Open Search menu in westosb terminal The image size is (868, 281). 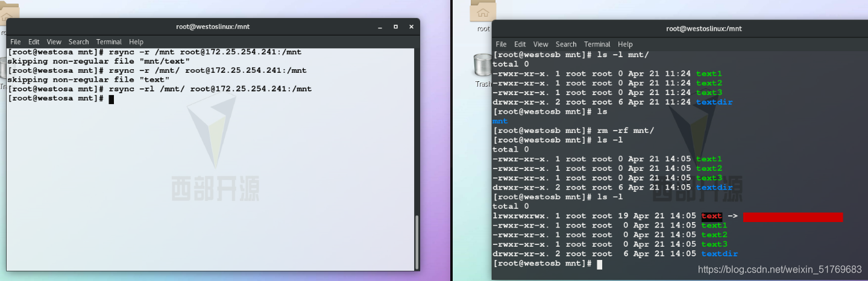(x=566, y=44)
